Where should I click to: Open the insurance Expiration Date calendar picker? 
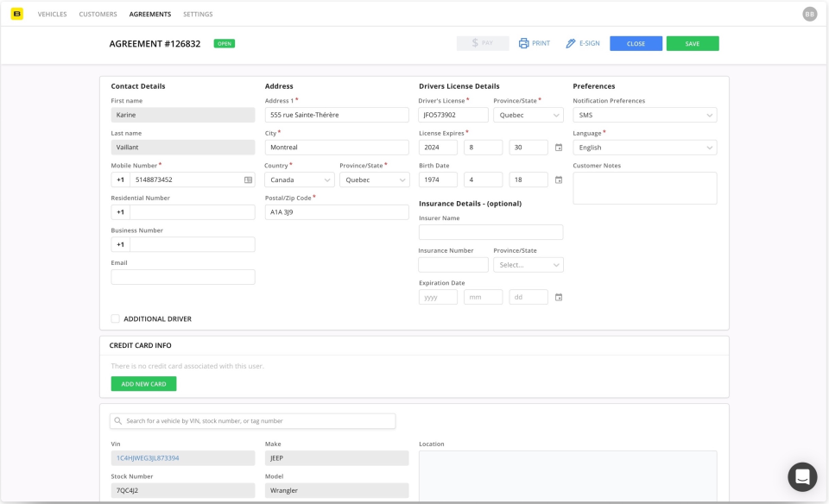coord(559,297)
